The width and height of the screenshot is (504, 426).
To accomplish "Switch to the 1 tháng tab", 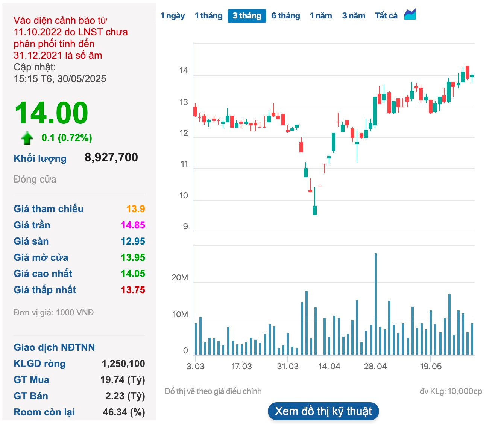I will click(x=208, y=16).
